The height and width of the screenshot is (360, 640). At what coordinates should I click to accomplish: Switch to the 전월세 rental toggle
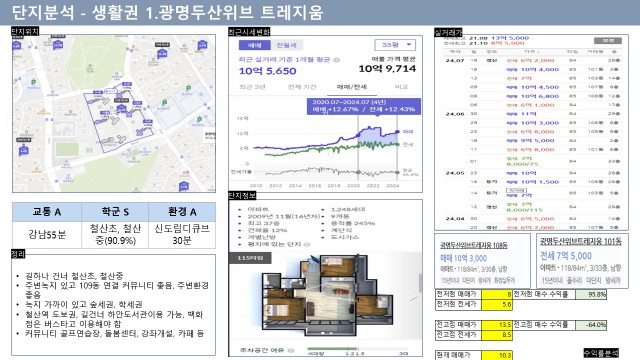click(286, 45)
